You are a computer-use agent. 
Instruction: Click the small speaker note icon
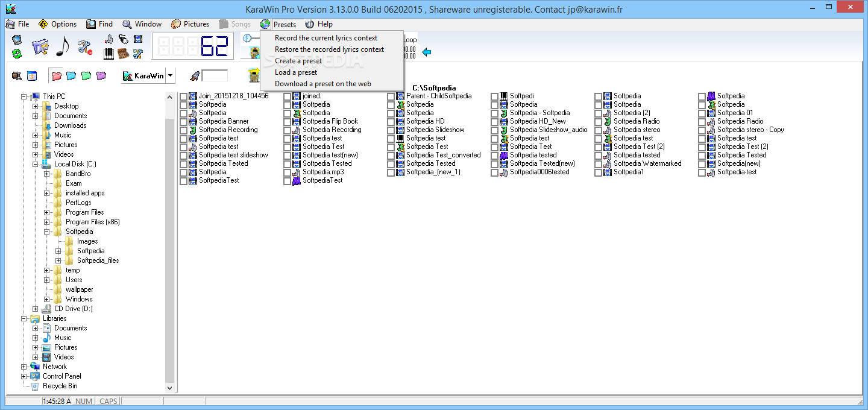pyautogui.click(x=109, y=39)
